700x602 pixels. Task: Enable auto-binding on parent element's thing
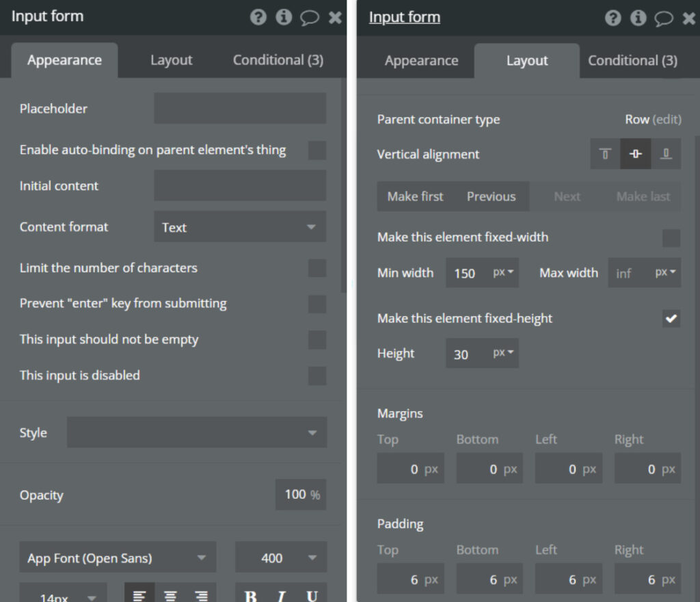point(317,150)
